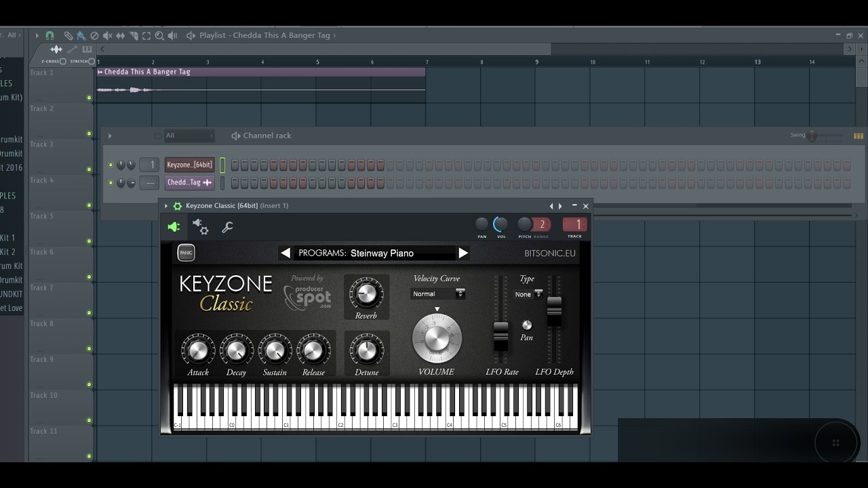Select the slip tool in Playlist toolbar
The width and height of the screenshot is (868, 488).
coord(120,35)
